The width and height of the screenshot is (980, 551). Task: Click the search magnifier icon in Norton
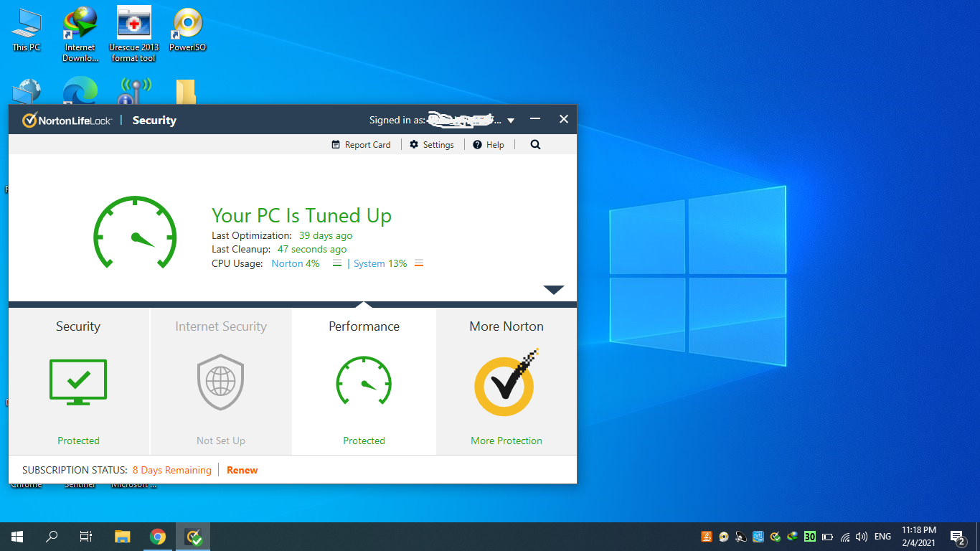535,144
